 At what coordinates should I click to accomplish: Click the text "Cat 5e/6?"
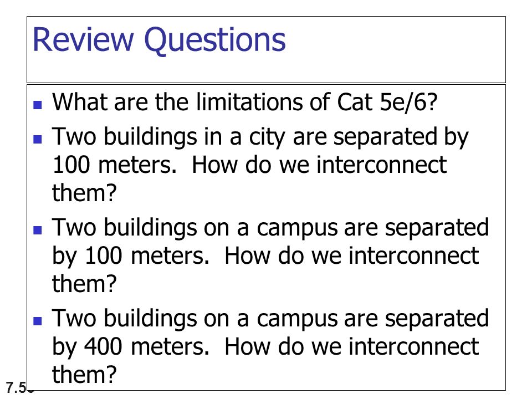[387, 102]
